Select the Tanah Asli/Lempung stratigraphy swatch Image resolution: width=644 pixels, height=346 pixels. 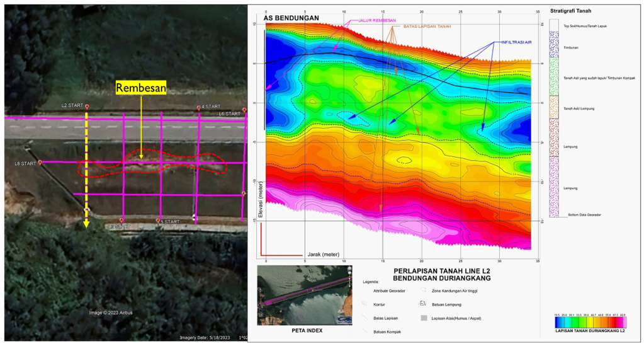554,108
